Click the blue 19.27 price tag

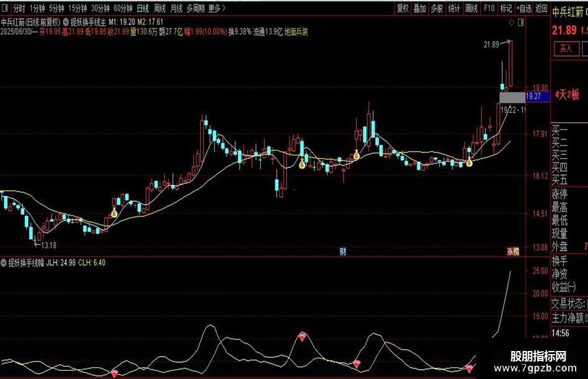click(538, 96)
